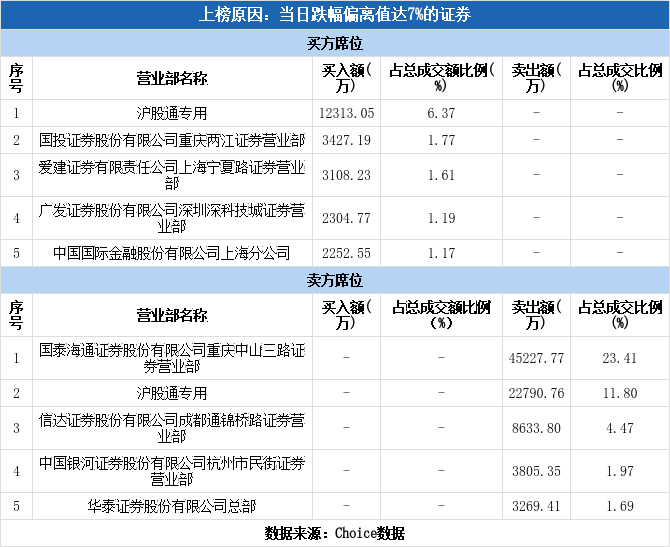This screenshot has height=547, width=670.
Task: Click buy amount 12313.05
Action: click(x=347, y=113)
